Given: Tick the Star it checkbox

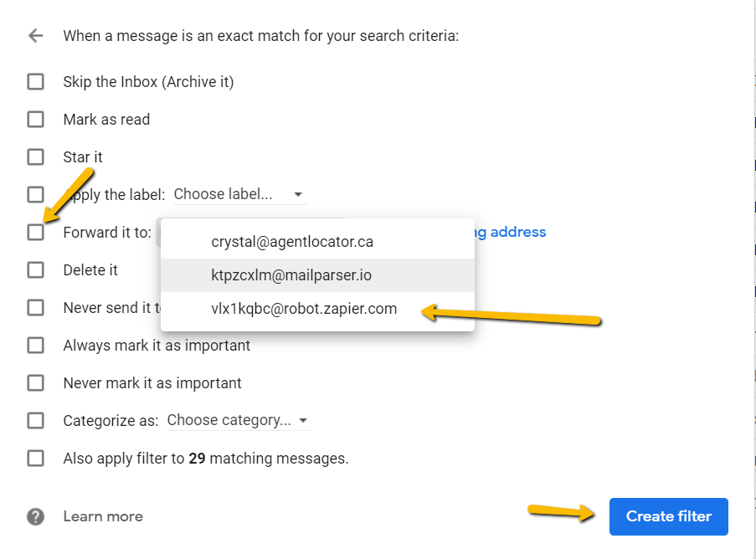Looking at the screenshot, I should tap(36, 157).
